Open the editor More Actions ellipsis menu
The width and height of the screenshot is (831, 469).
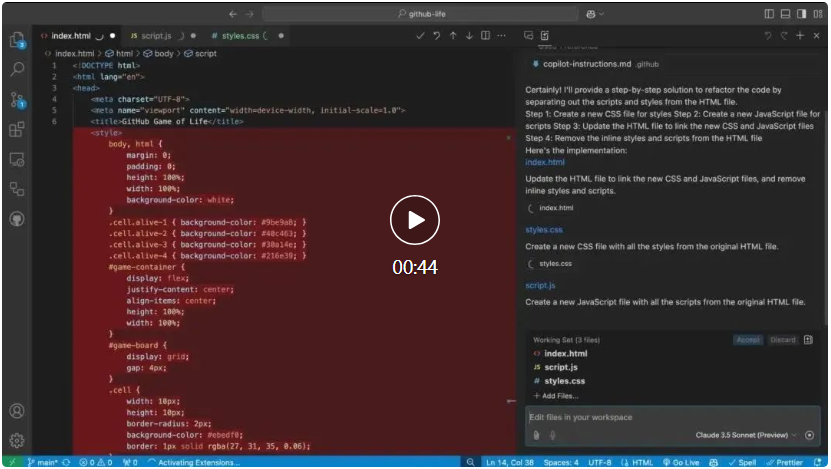click(x=502, y=36)
